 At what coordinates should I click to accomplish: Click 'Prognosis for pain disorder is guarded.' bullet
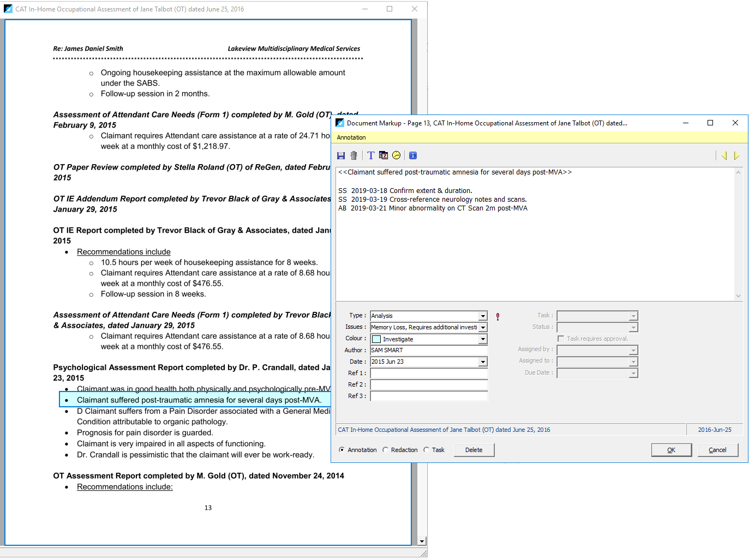pos(145,433)
